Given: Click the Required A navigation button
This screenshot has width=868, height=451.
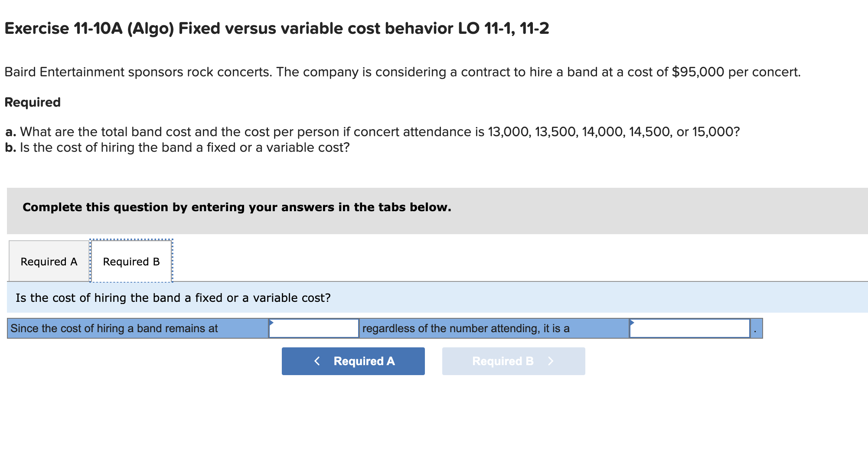Looking at the screenshot, I should point(353,361).
